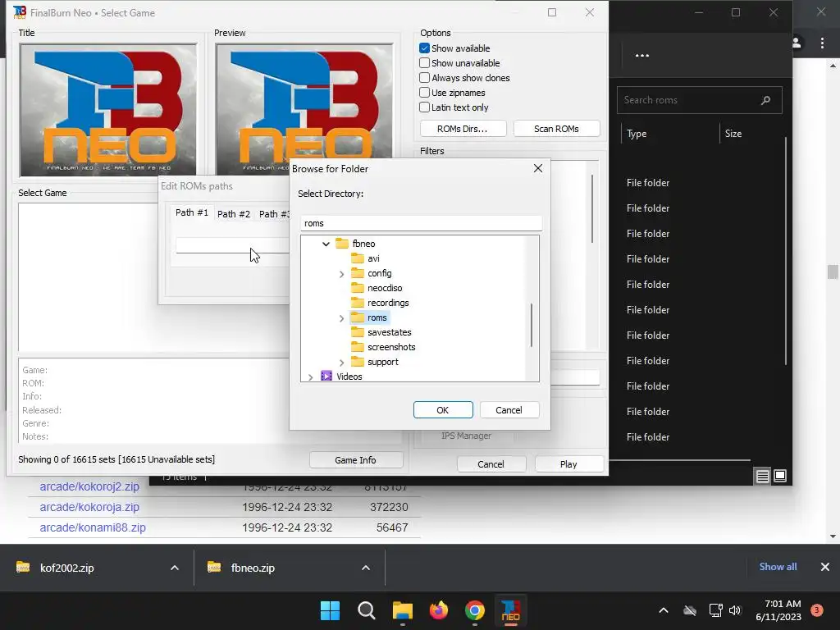Tick the Show unavailable checkbox

tap(424, 63)
